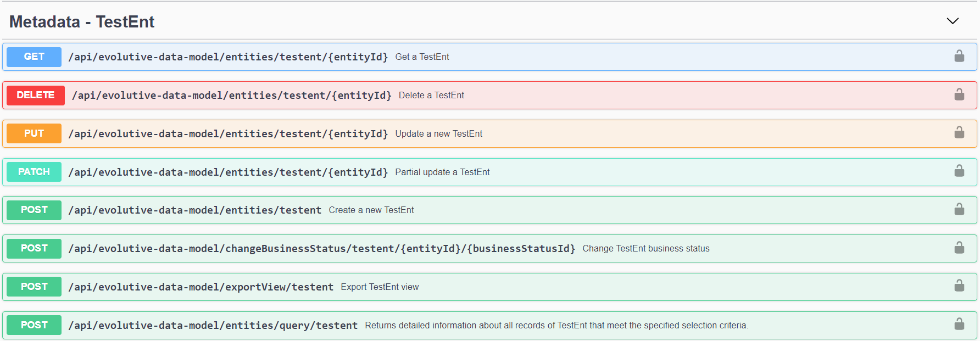Screen dimensions: 980x341
Task: Open the POST exportView/testent endpoint path
Action: pos(201,287)
